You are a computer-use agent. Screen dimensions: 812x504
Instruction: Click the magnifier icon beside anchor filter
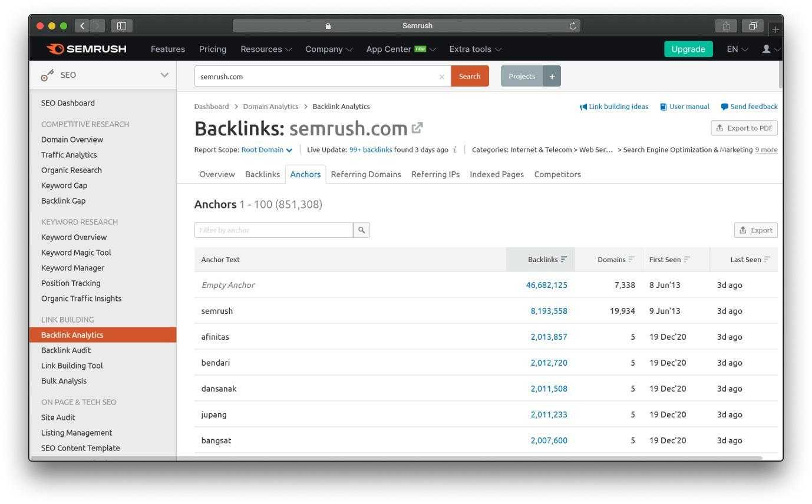(x=361, y=230)
